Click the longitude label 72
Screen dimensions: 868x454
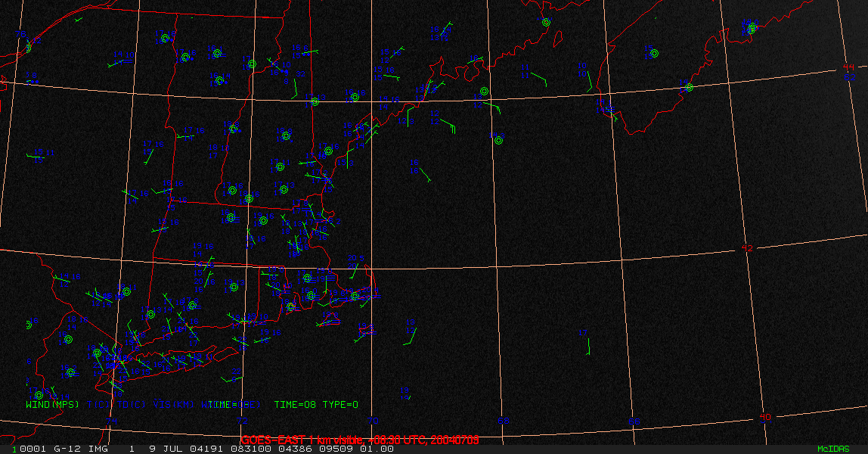242,421
